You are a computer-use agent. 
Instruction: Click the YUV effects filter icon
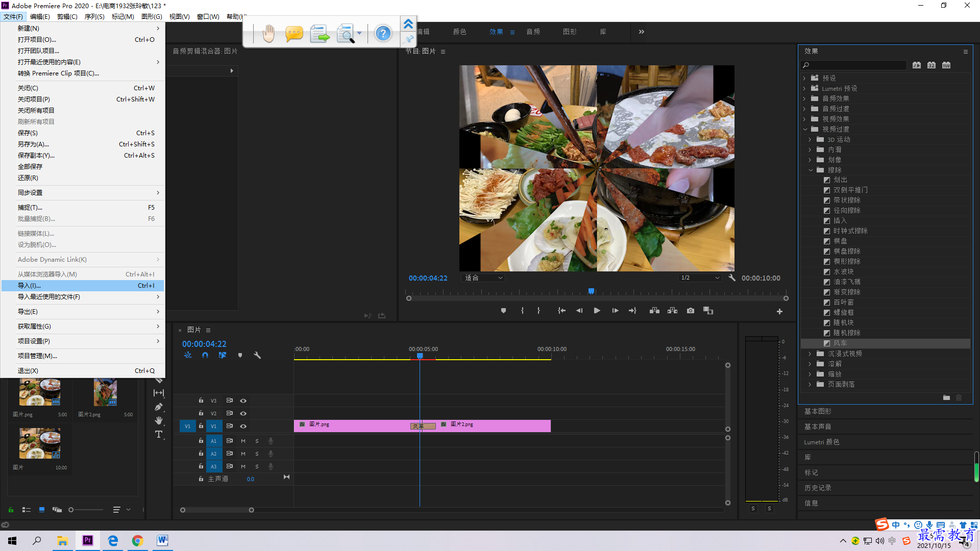point(946,65)
